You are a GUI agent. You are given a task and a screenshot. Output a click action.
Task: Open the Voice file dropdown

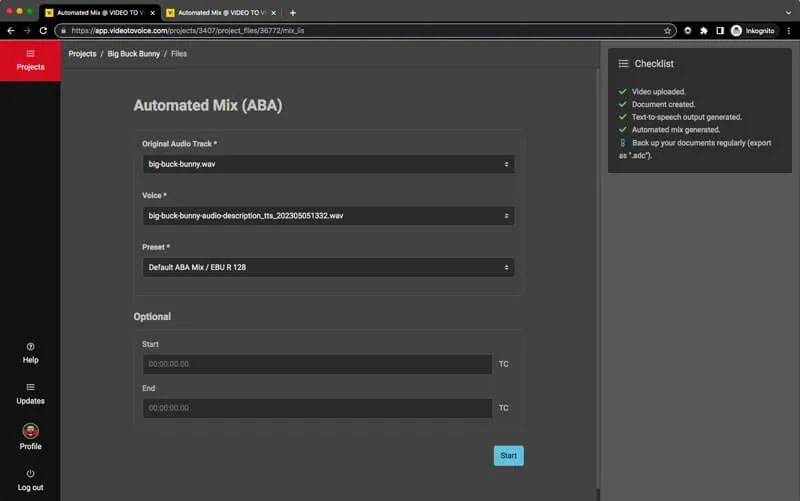tap(328, 215)
